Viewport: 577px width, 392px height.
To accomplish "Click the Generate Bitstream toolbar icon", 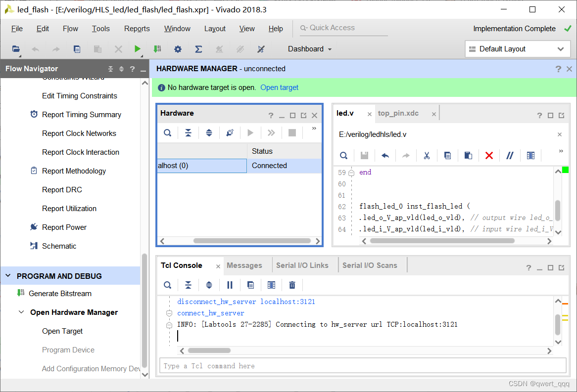I will point(157,49).
